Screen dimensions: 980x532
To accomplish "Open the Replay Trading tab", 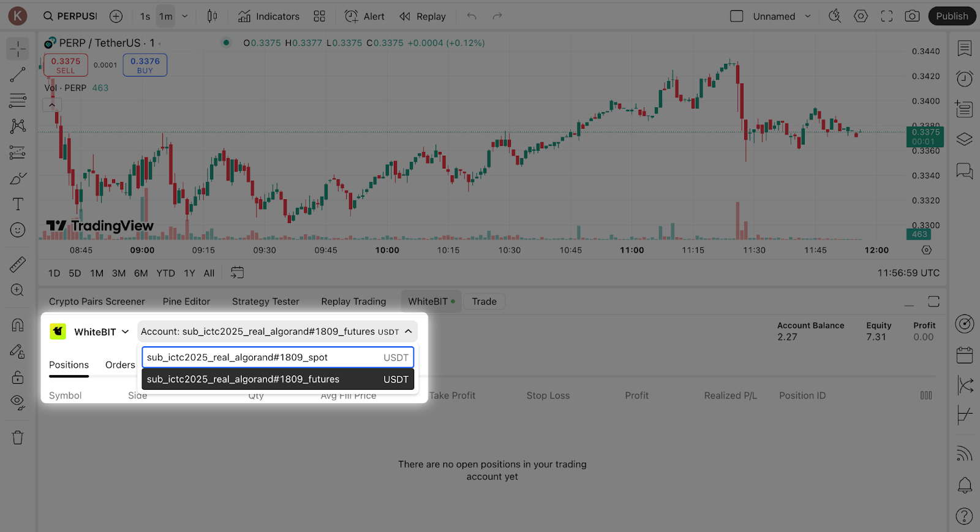I will point(353,302).
